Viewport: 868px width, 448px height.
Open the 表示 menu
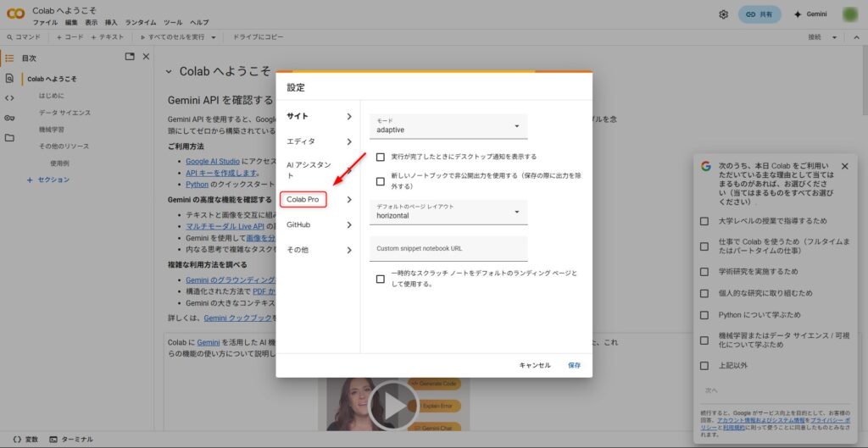[x=92, y=23]
